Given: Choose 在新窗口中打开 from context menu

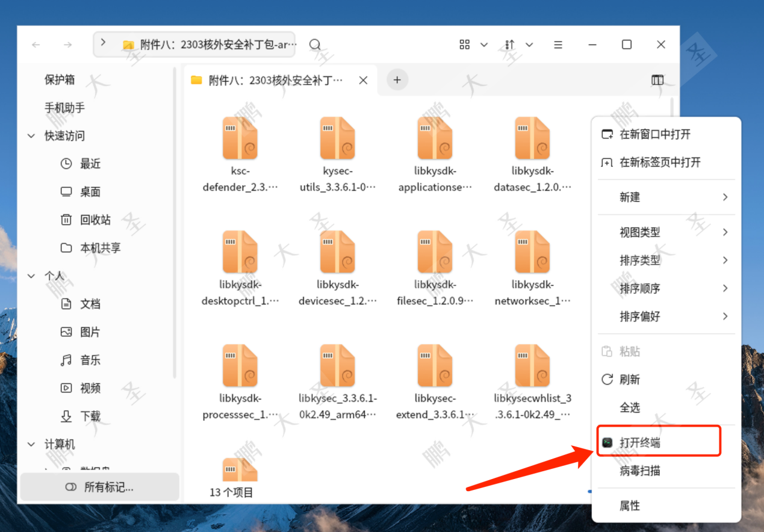Looking at the screenshot, I should click(666, 134).
